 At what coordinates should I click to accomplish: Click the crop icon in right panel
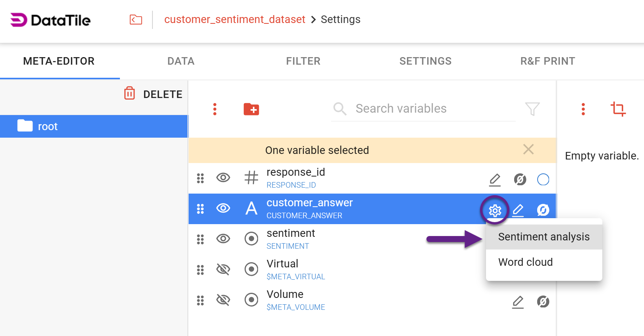(x=618, y=109)
